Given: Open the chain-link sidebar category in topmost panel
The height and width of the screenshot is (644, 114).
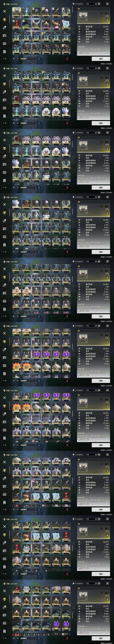Looking at the screenshot, I should click(x=4, y=27).
